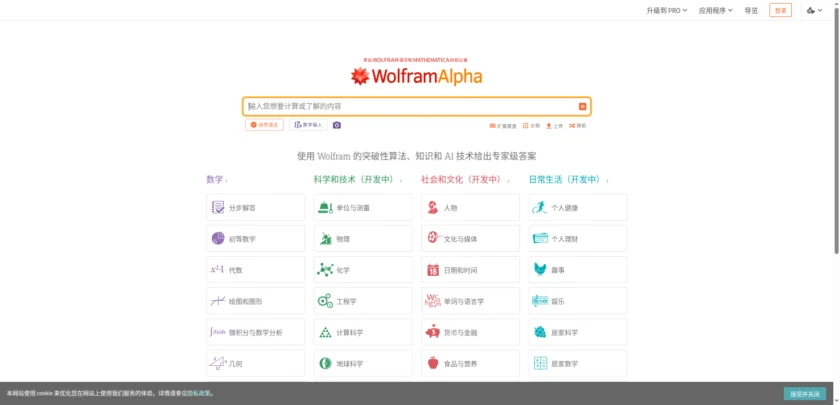This screenshot has height=405, width=840.
Task: Click the tagline 来自 WOLFRAM 语言和 MATHEMATICA
Action: tap(416, 60)
